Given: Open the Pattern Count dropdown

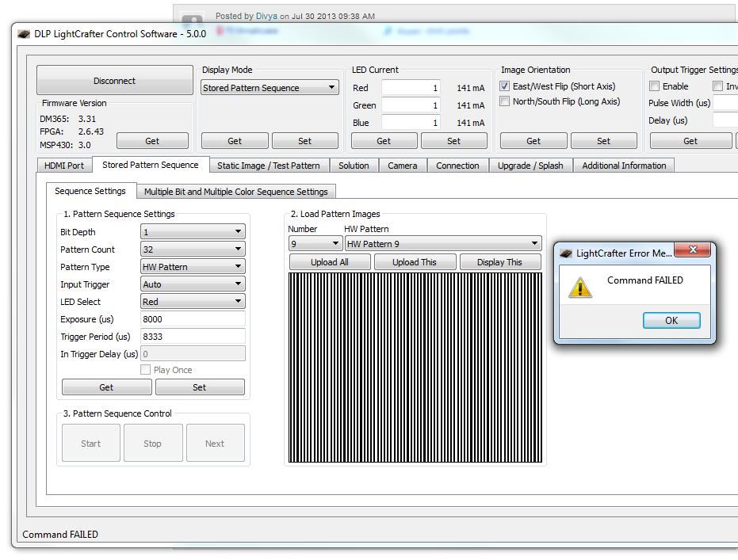Looking at the screenshot, I should pos(193,250).
